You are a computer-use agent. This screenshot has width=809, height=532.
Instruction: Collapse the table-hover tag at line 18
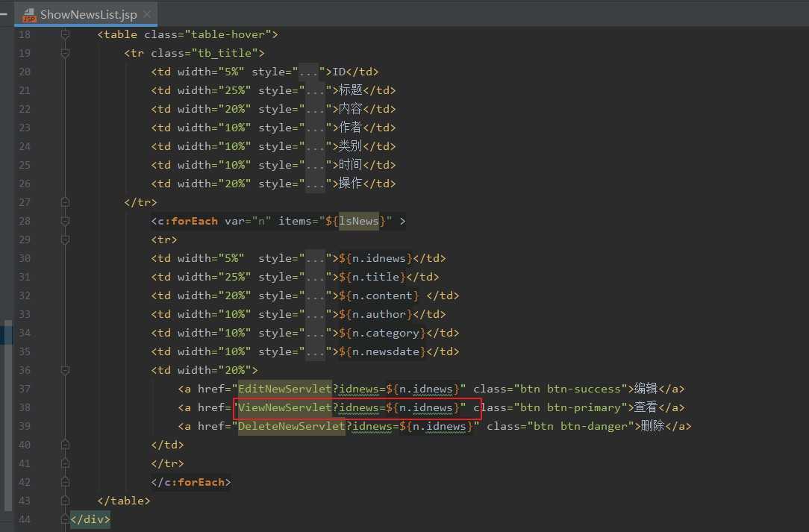click(x=65, y=34)
